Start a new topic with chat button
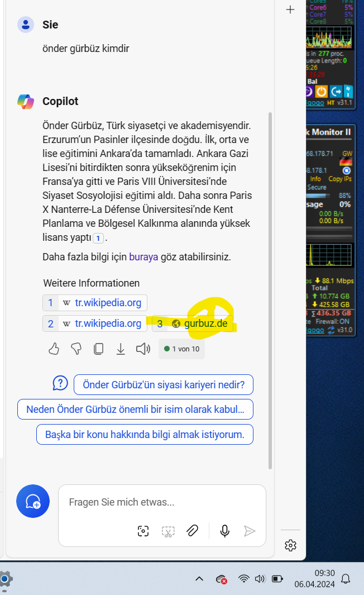 pos(33,501)
